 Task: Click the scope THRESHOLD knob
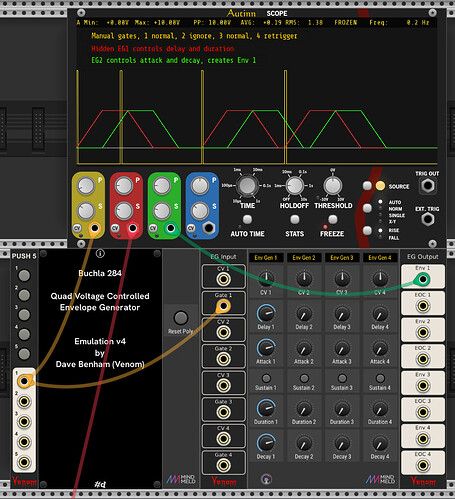coord(333,186)
